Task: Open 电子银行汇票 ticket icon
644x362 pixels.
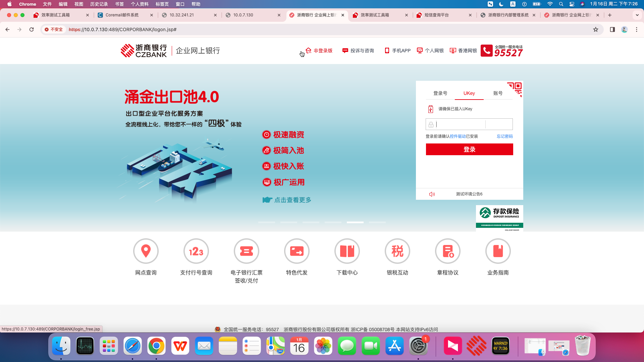Action: tap(247, 251)
